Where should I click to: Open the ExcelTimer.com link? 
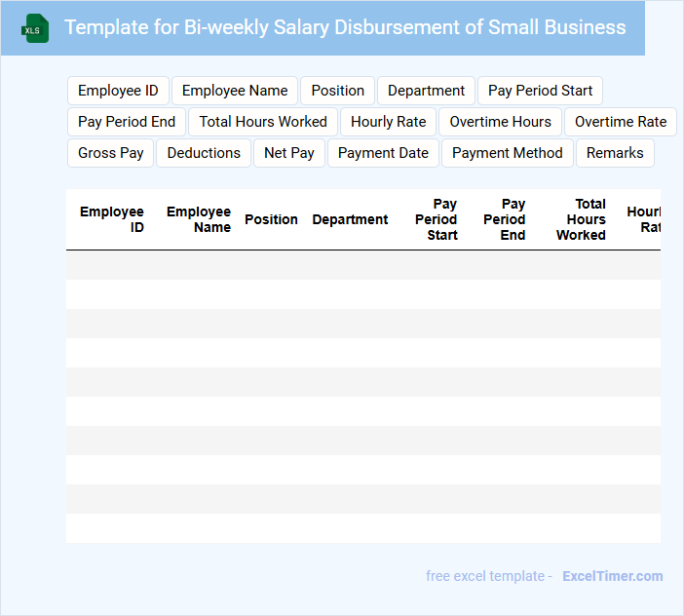click(x=612, y=576)
